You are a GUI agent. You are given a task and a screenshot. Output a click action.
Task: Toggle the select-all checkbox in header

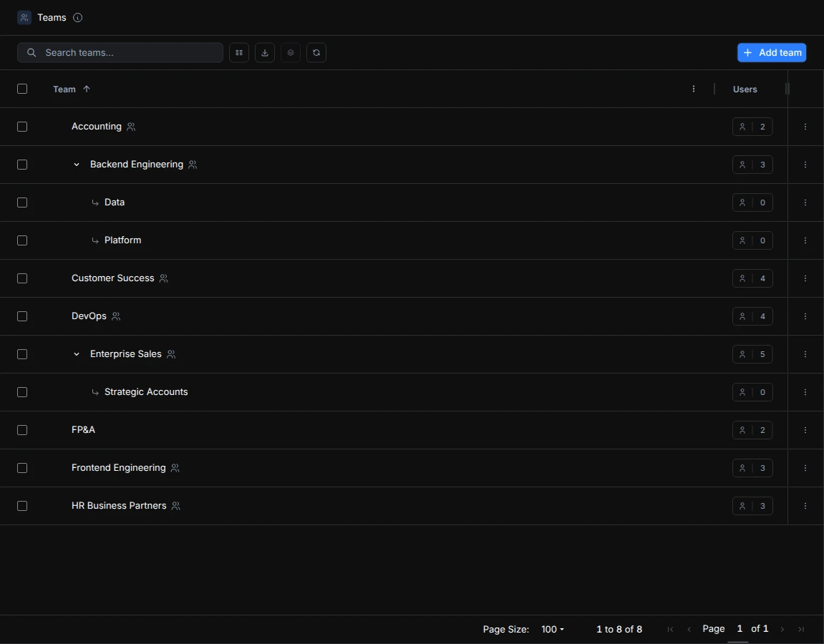pos(22,89)
